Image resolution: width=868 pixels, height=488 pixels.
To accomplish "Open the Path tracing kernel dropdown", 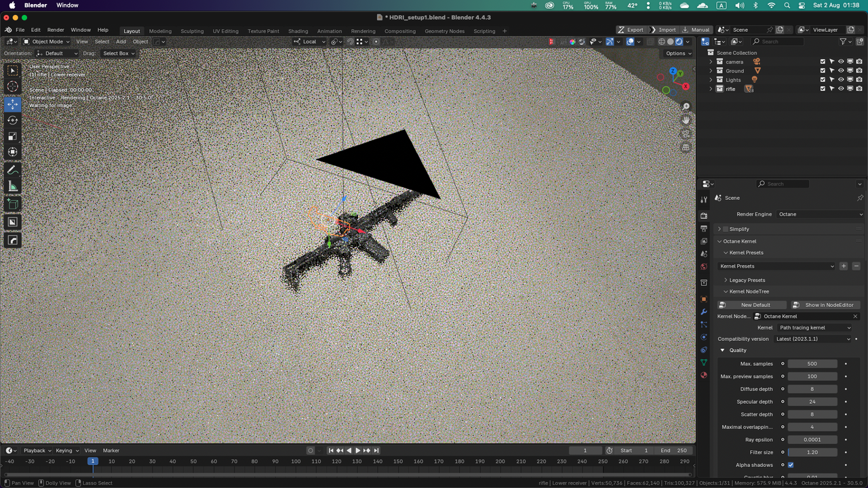I will point(815,327).
